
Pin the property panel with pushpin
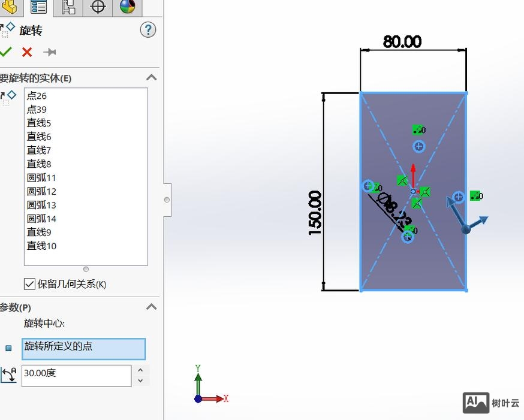50,52
